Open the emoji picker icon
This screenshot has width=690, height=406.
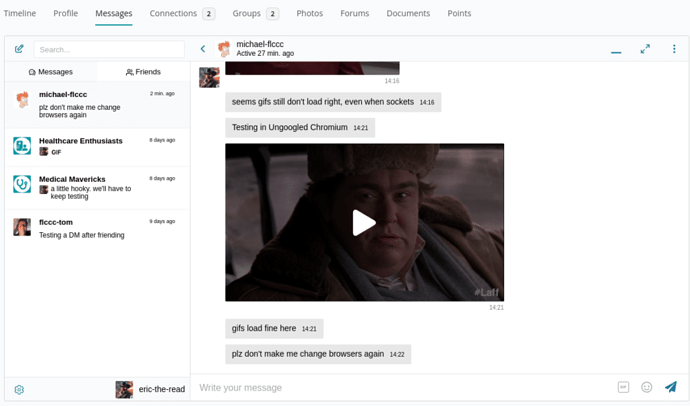click(647, 387)
